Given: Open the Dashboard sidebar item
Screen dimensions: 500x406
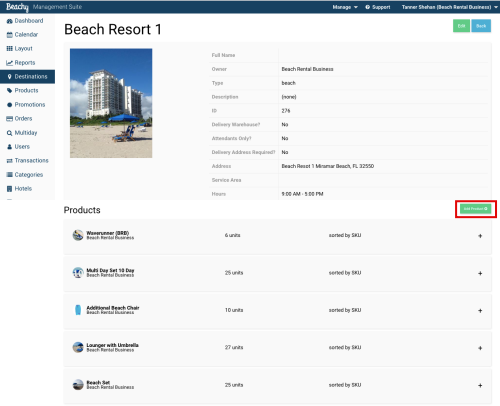Looking at the screenshot, I should point(27,21).
